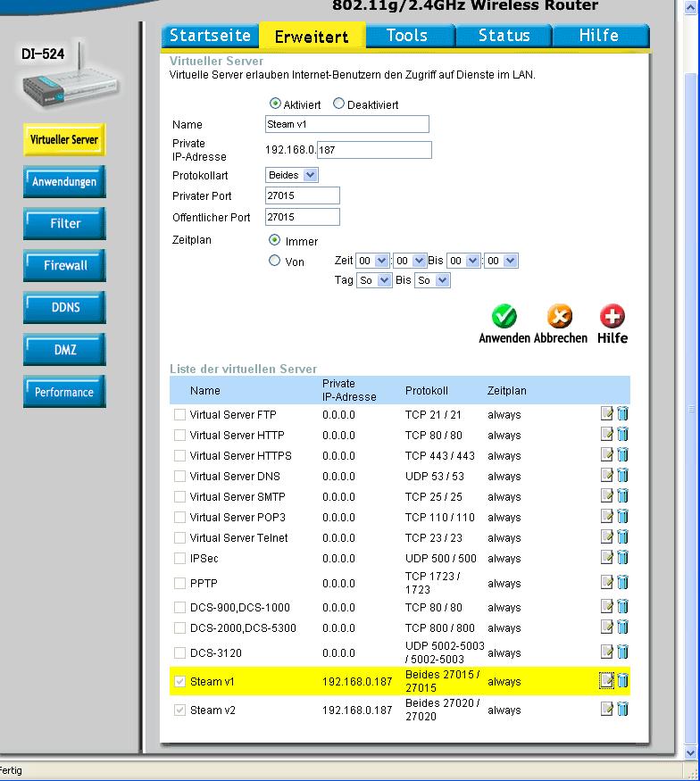
Task: Edit the Virtual Server FTP entry
Action: 607,414
